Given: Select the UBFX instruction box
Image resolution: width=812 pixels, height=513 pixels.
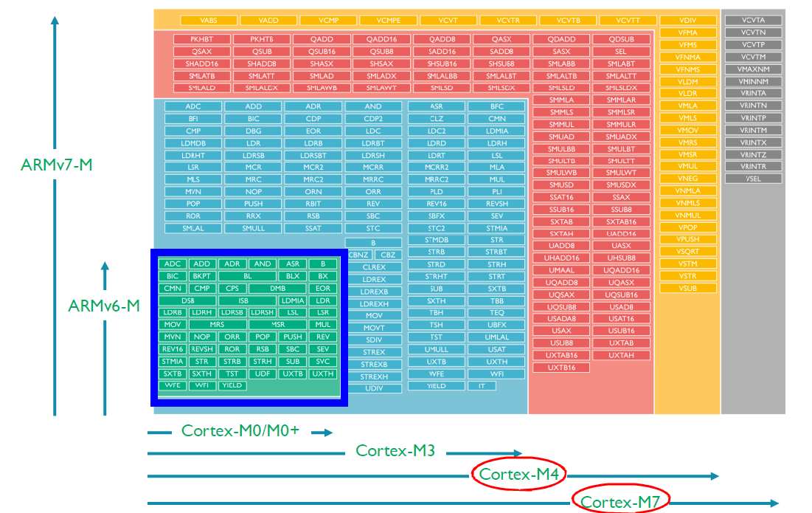Looking at the screenshot, I should [496, 325].
